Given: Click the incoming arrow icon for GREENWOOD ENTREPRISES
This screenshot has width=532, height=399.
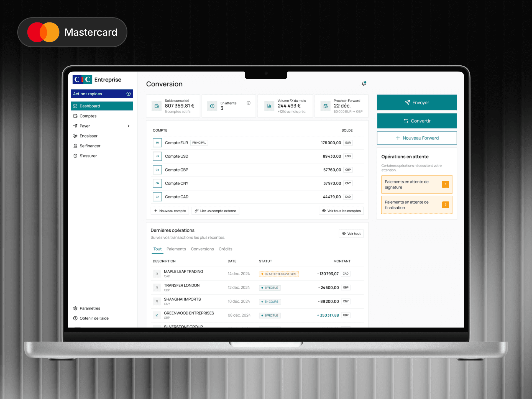Looking at the screenshot, I should click(x=157, y=315).
